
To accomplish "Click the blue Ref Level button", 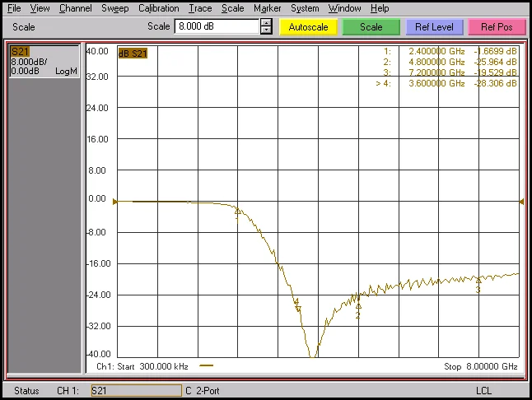I will 434,27.
